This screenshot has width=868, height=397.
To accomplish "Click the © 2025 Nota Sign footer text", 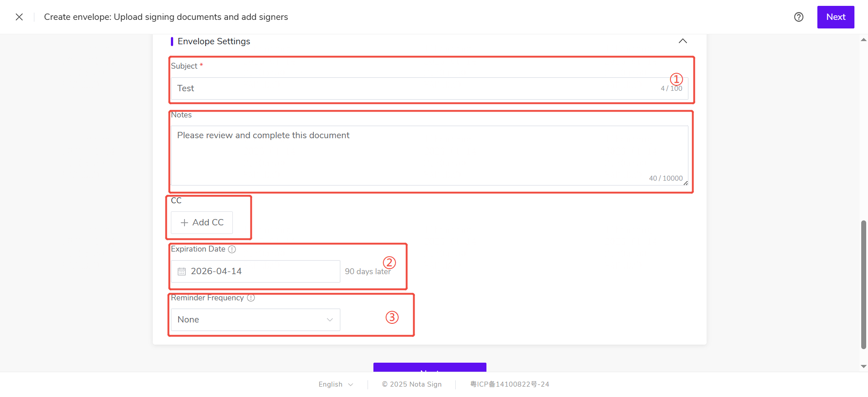I will tap(411, 384).
